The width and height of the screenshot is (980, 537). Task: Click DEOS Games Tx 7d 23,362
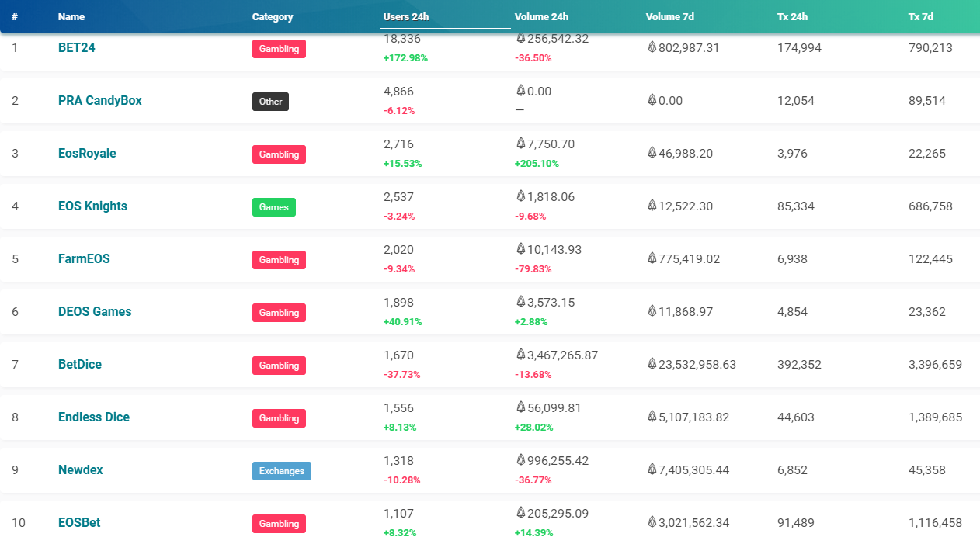(927, 311)
